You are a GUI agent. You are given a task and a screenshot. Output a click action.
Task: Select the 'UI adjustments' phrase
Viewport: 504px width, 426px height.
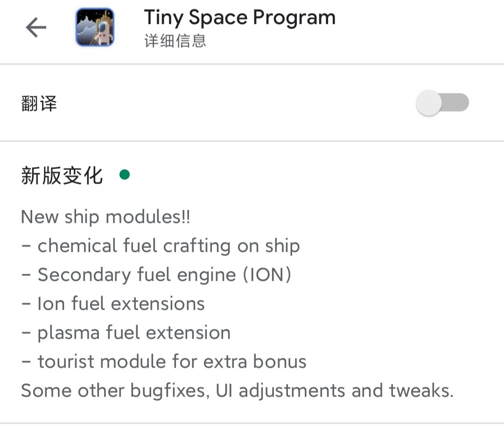pos(280,391)
